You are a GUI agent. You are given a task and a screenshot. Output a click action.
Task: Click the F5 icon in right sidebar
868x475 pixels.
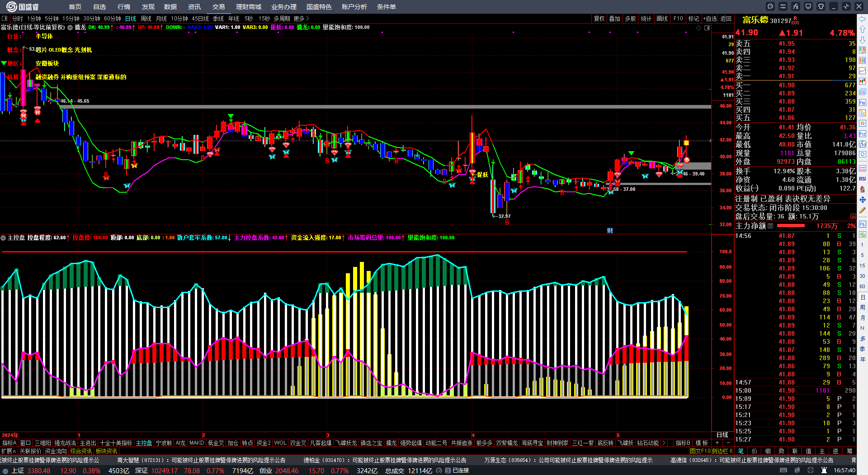pyautogui.click(x=863, y=224)
